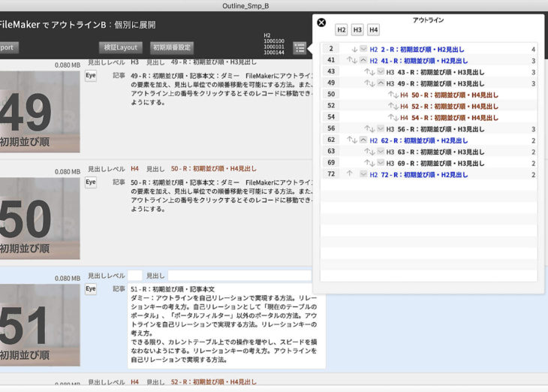Move H3 row 69 down with its arrow

(x=372, y=163)
